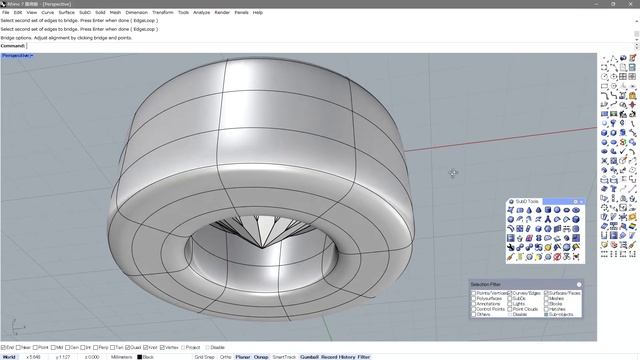The width and height of the screenshot is (640, 360).
Task: Select the SubD ellipsoid primitive tool
Action: click(x=567, y=210)
